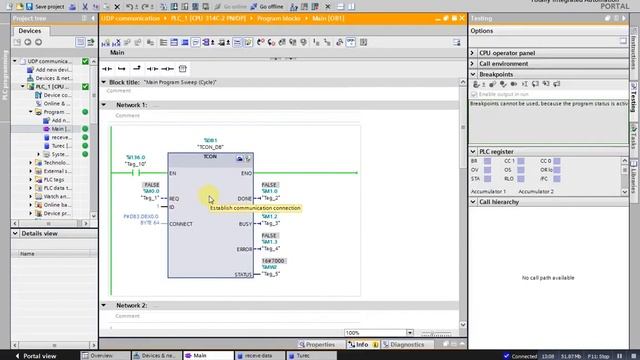Insert a normally closed contact from favorites
Image resolution: width=640 pixels, height=360 pixels.
coord(152,69)
